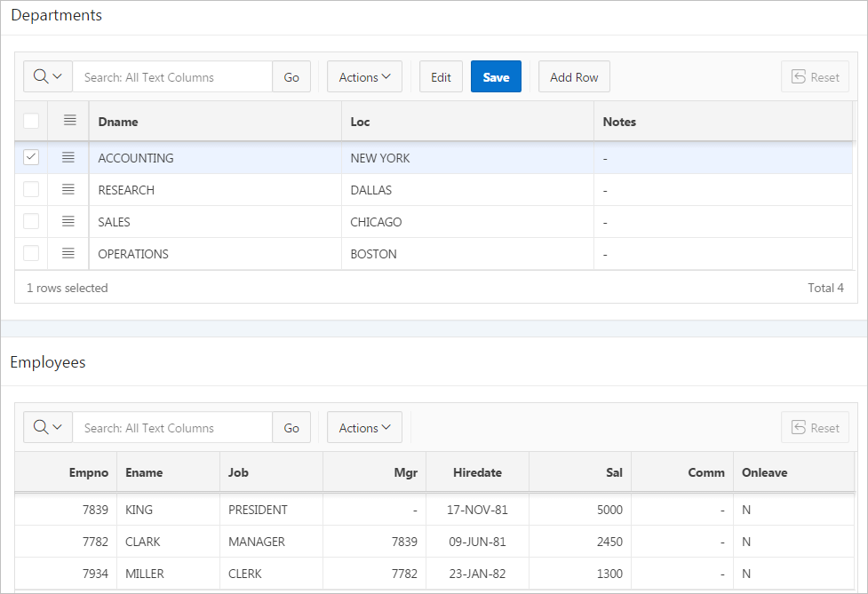
Task: Open row actions menu for ACCOUNTING row
Action: (x=68, y=157)
